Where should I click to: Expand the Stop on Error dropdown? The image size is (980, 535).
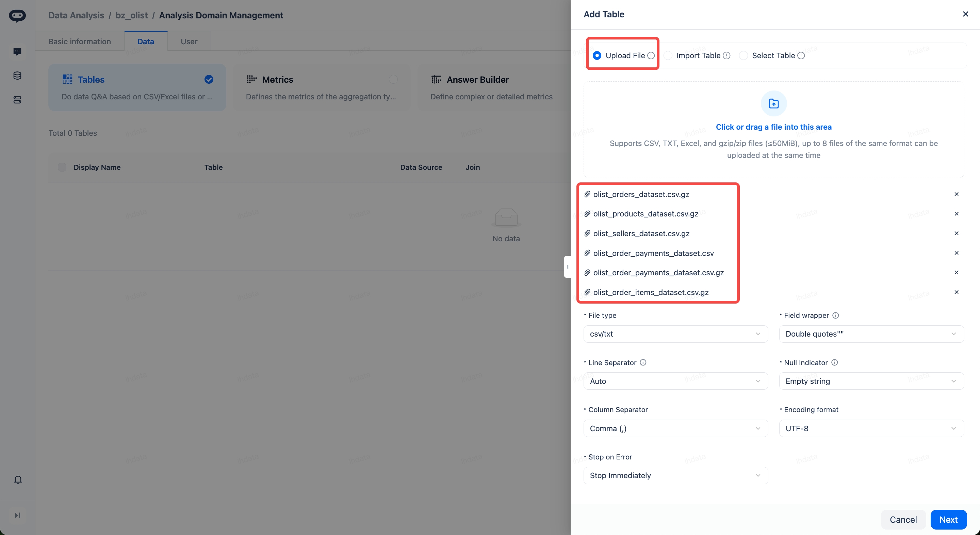pyautogui.click(x=675, y=476)
